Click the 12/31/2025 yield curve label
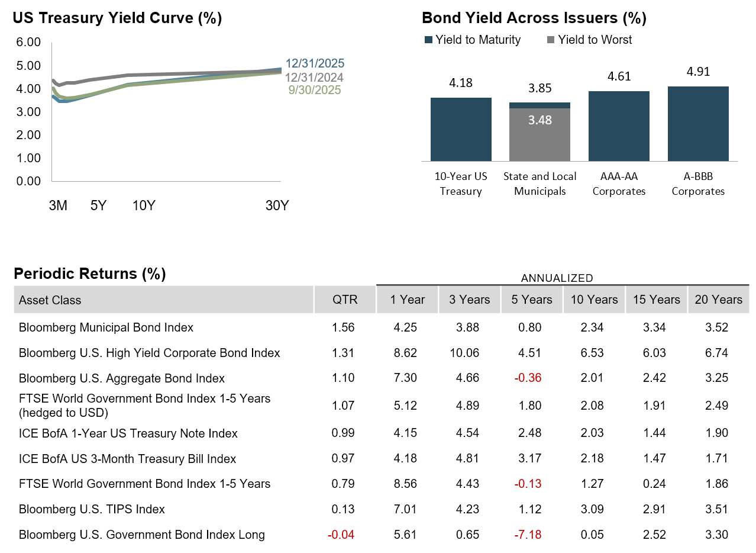This screenshot has width=756, height=553. point(315,64)
